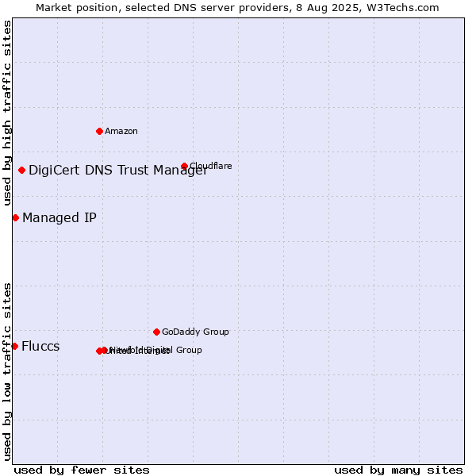The height and width of the screenshot is (476, 476).
Task: Click the 'Managed IP' label
Action: click(59, 218)
